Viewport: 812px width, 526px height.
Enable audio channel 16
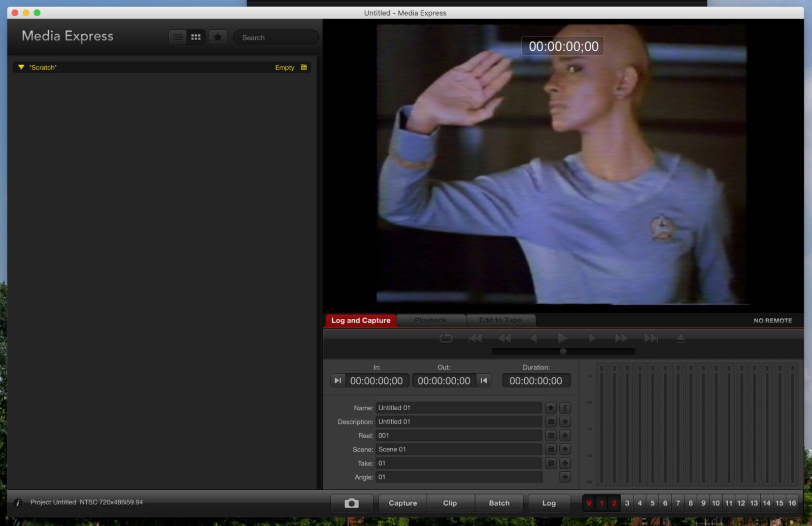click(792, 503)
